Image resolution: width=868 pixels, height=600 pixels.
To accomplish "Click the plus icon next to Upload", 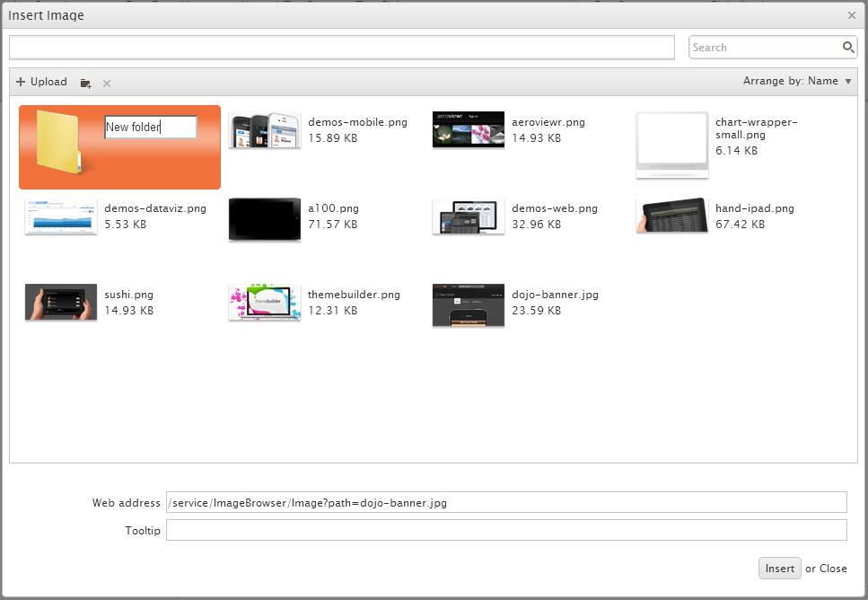I will (20, 81).
